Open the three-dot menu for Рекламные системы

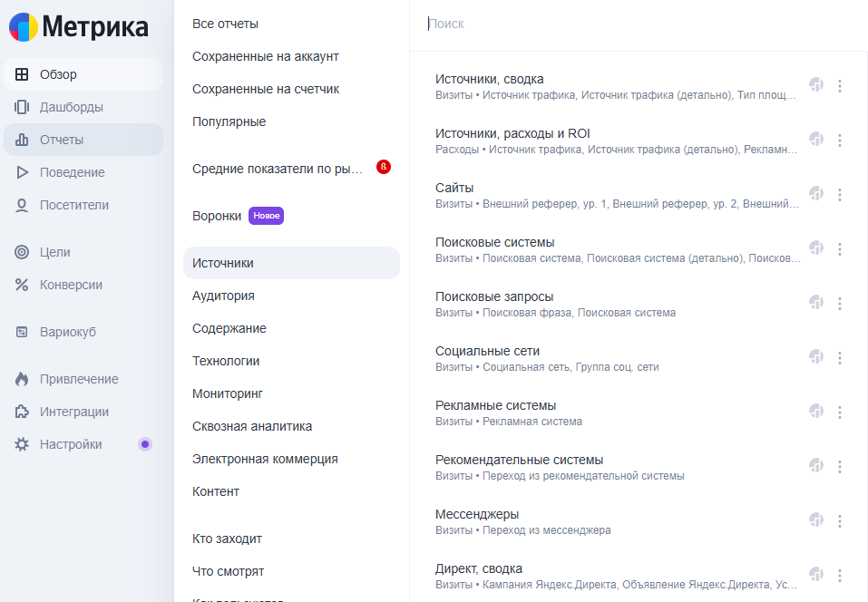tap(840, 413)
